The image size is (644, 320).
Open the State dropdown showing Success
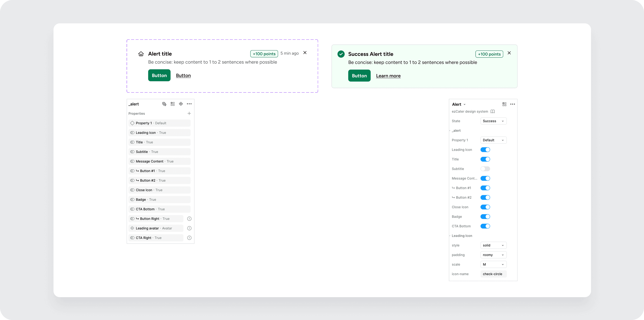(x=493, y=121)
